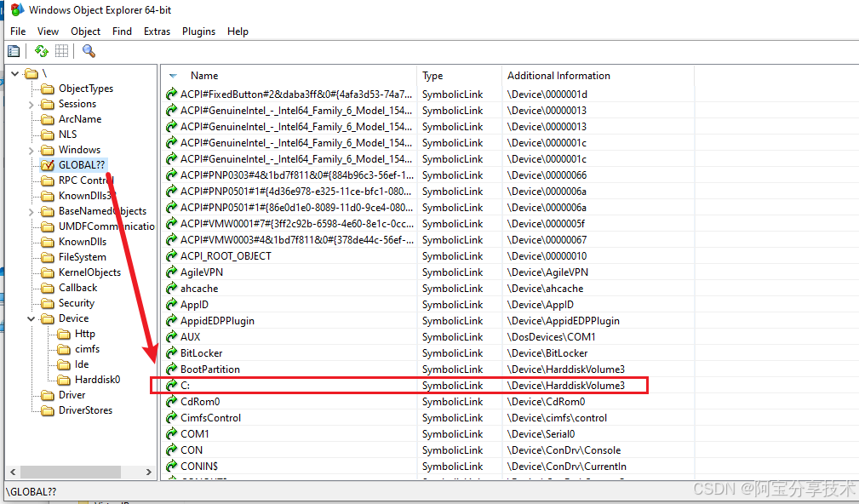Click tree pane scrollbar right arrow
The height and width of the screenshot is (504, 859).
click(148, 472)
